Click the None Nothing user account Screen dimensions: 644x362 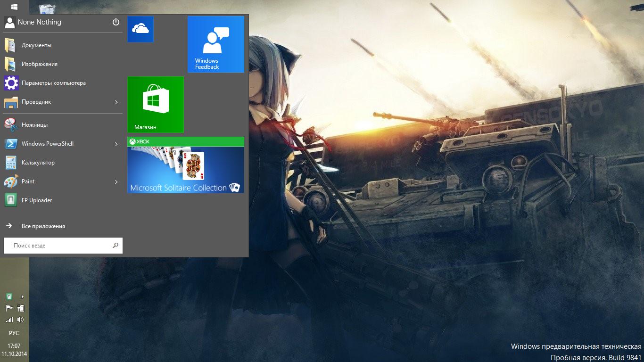click(x=39, y=22)
